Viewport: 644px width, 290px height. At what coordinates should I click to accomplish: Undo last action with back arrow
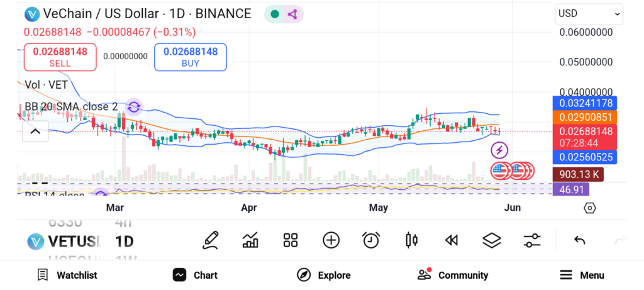click(579, 240)
